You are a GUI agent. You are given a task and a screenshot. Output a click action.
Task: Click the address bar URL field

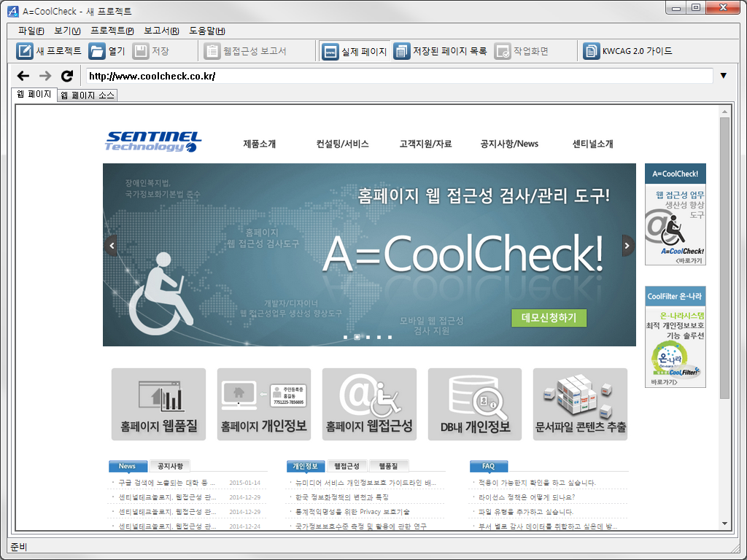(x=399, y=76)
